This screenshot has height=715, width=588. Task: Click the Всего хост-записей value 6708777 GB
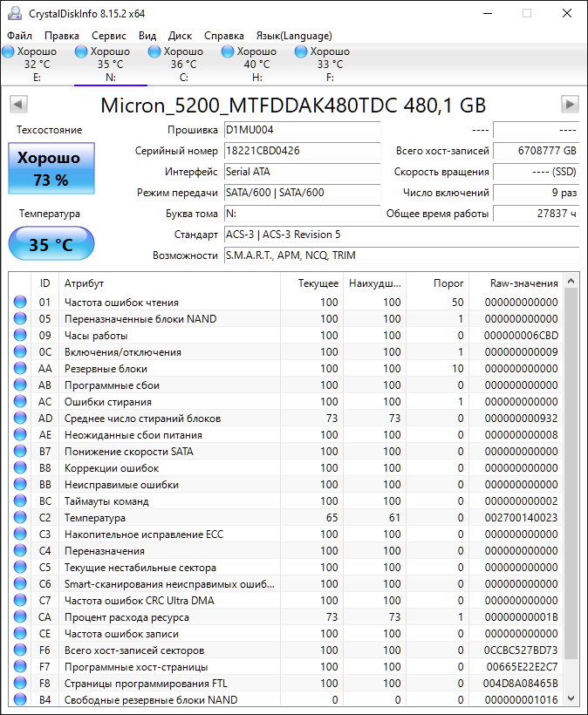coord(536,151)
